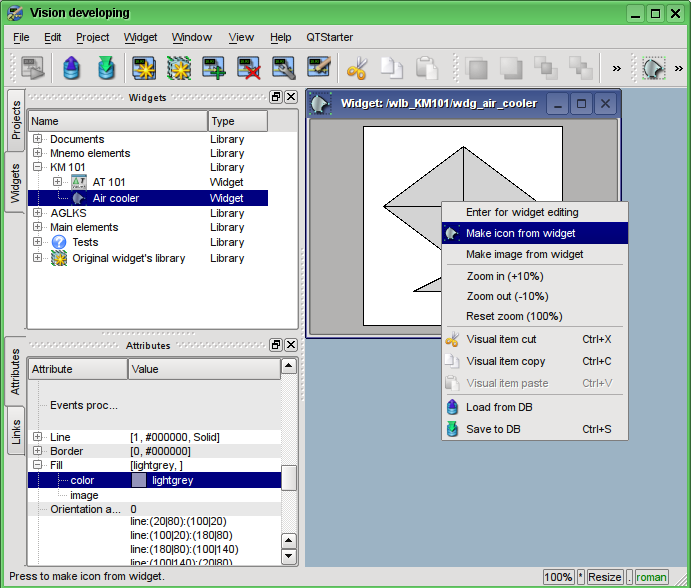The width and height of the screenshot is (691, 588).
Task: Click the edit visual item pencil icon
Action: (x=319, y=68)
